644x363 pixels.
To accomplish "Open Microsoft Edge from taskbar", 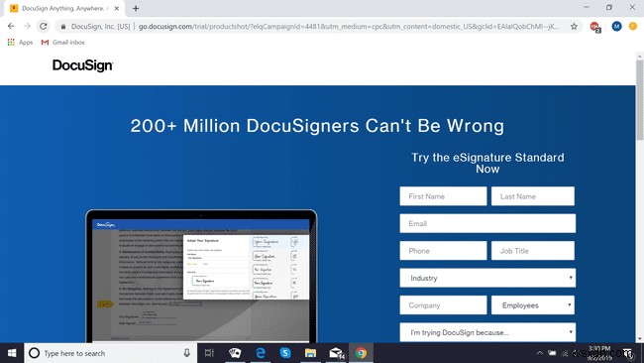I will pos(261,353).
